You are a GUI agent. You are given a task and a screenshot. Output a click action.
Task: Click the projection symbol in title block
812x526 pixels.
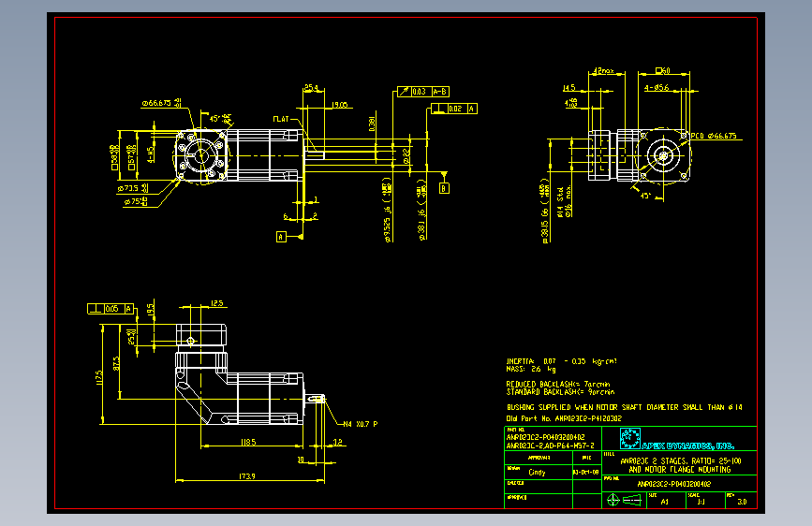pos(625,500)
